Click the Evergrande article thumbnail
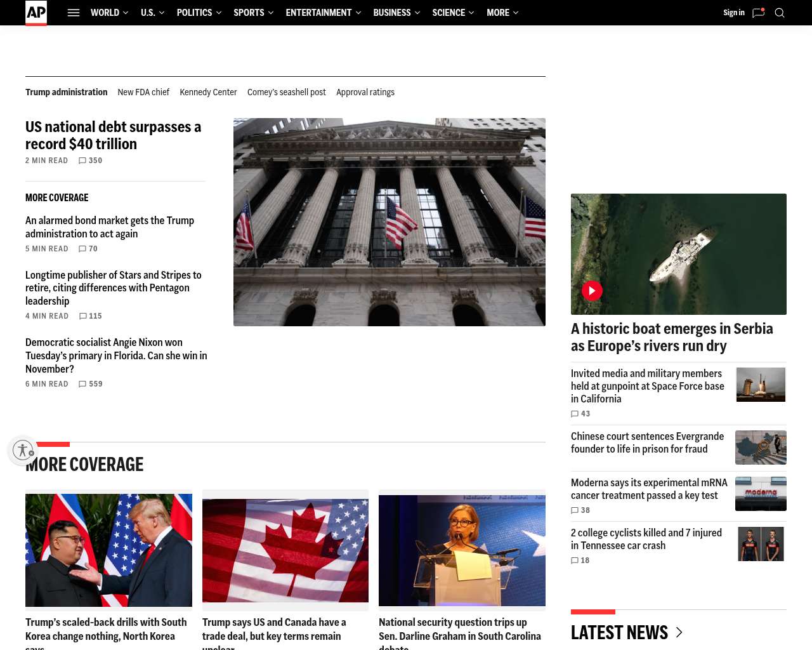Image resolution: width=812 pixels, height=650 pixels. (x=761, y=448)
